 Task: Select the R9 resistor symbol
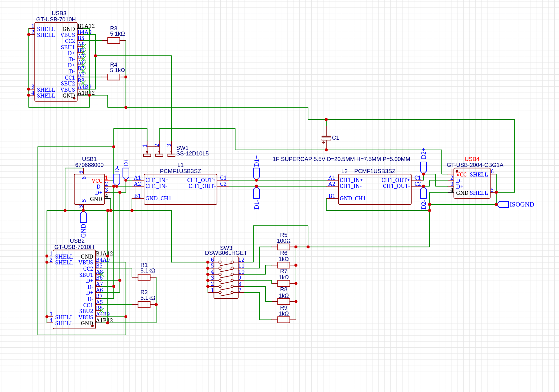(x=284, y=320)
